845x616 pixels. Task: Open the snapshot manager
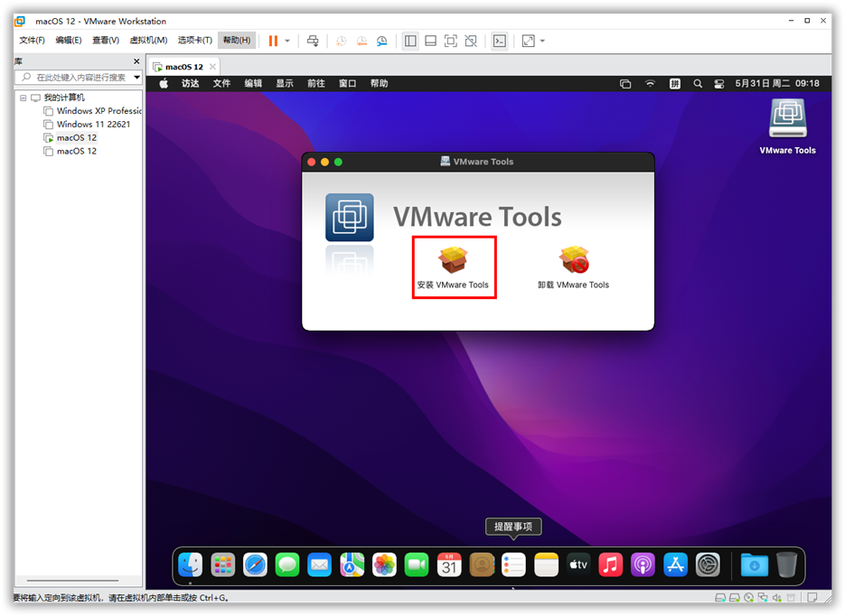tap(382, 41)
